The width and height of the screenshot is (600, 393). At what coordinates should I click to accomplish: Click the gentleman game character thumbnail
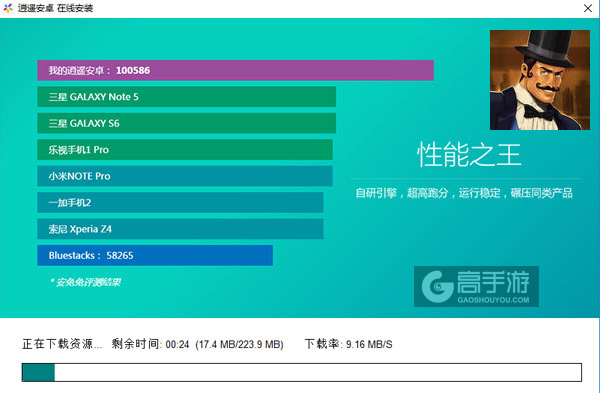pyautogui.click(x=540, y=80)
